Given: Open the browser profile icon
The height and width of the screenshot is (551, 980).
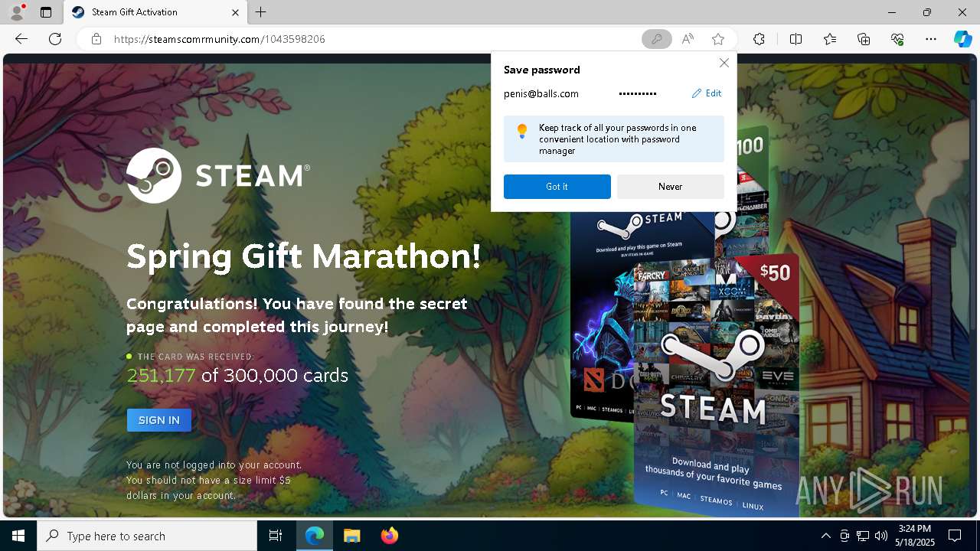Looking at the screenshot, I should coord(16,12).
